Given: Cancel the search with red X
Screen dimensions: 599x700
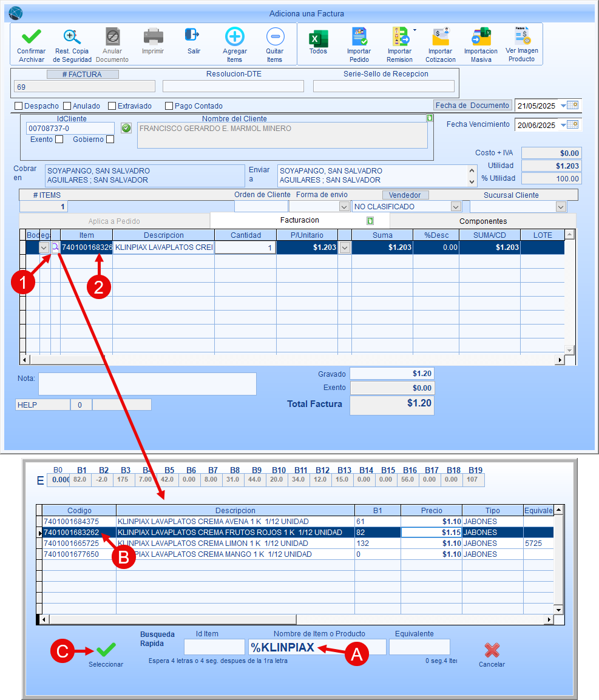Looking at the screenshot, I should (492, 650).
